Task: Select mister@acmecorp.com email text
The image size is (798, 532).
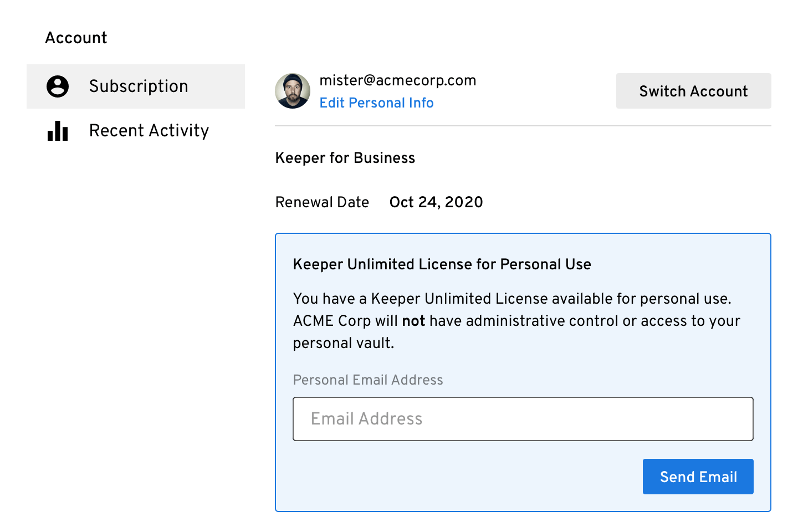Action: click(x=398, y=80)
